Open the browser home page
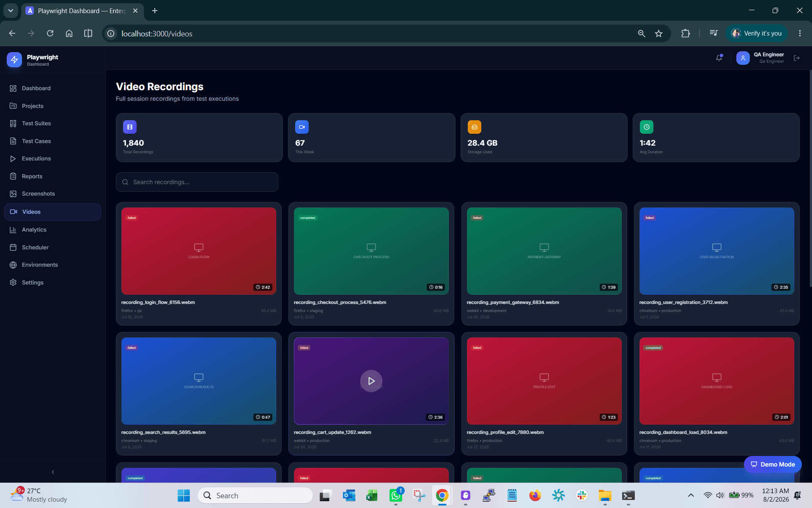The height and width of the screenshot is (508, 812). coord(69,33)
